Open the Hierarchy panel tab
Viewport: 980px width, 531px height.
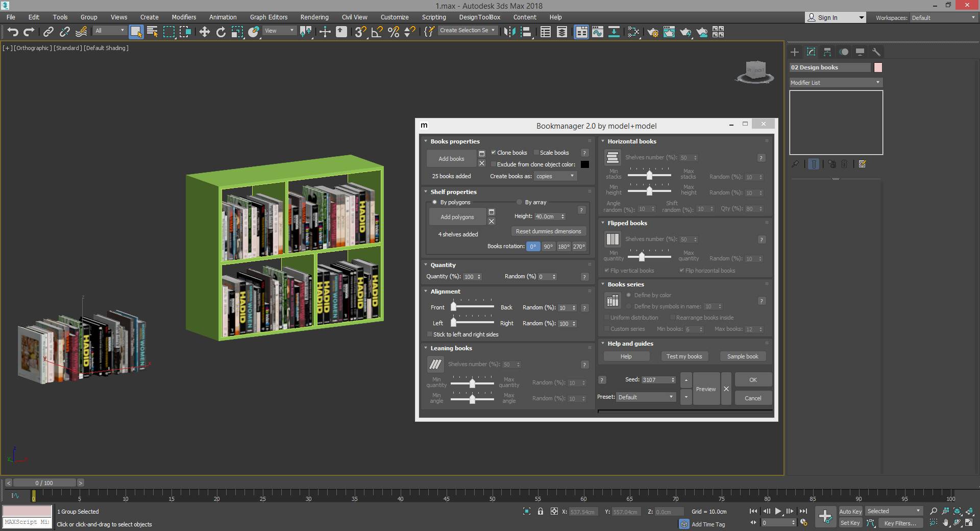pos(827,52)
